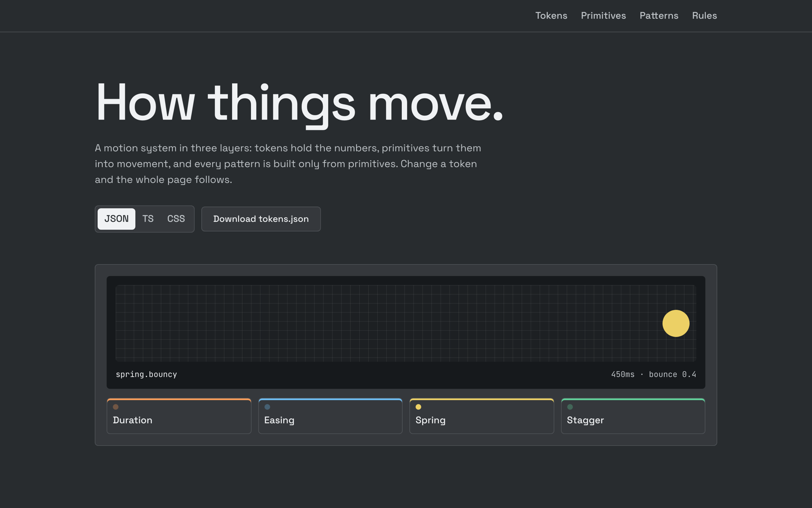Click the 450ms · bounce 0.4 readout
This screenshot has height=508, width=812.
pos(654,375)
